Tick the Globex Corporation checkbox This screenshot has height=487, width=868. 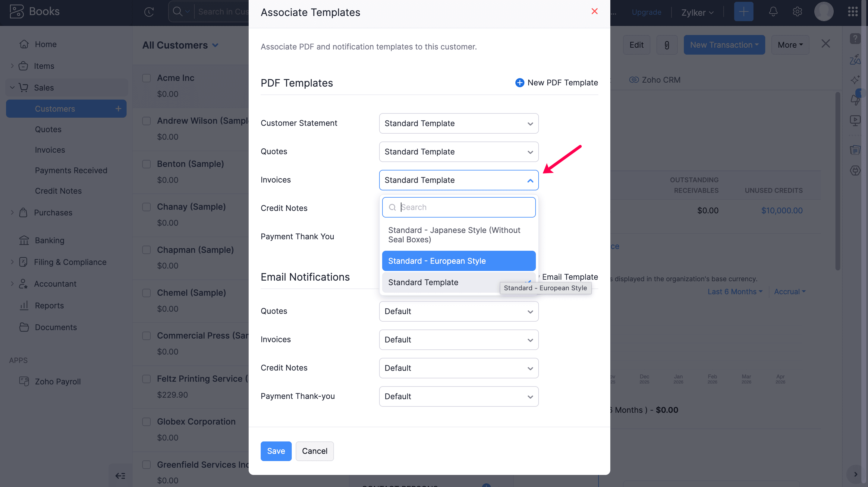pyautogui.click(x=146, y=422)
